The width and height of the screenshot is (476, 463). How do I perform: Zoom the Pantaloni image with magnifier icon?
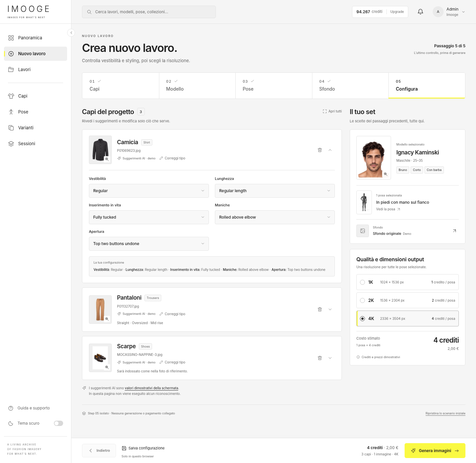point(107,319)
